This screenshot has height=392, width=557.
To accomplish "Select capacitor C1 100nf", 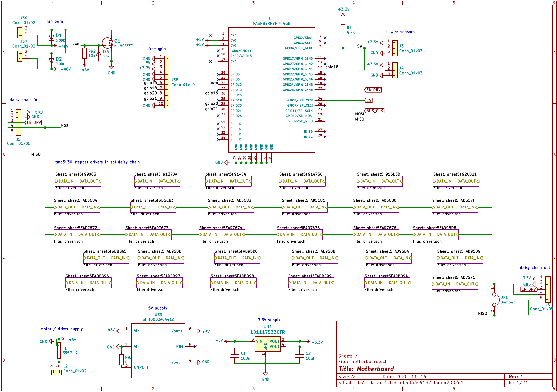I will tap(235, 356).
